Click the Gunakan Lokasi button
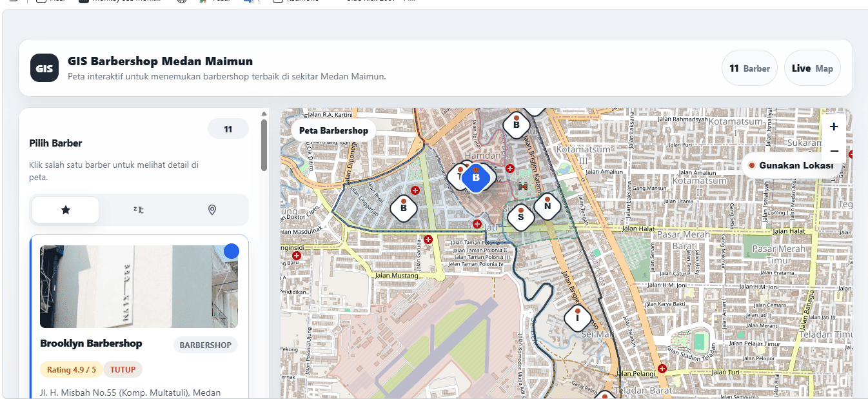Image resolution: width=868 pixels, height=399 pixels. pos(791,165)
